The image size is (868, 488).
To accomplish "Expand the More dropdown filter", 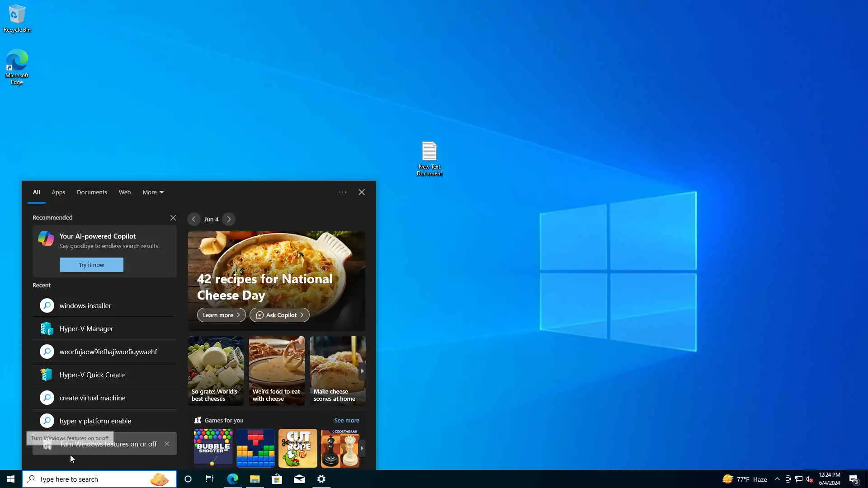I will point(153,192).
